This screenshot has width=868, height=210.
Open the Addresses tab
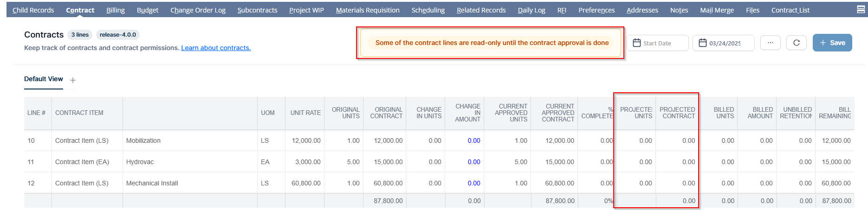(x=642, y=10)
